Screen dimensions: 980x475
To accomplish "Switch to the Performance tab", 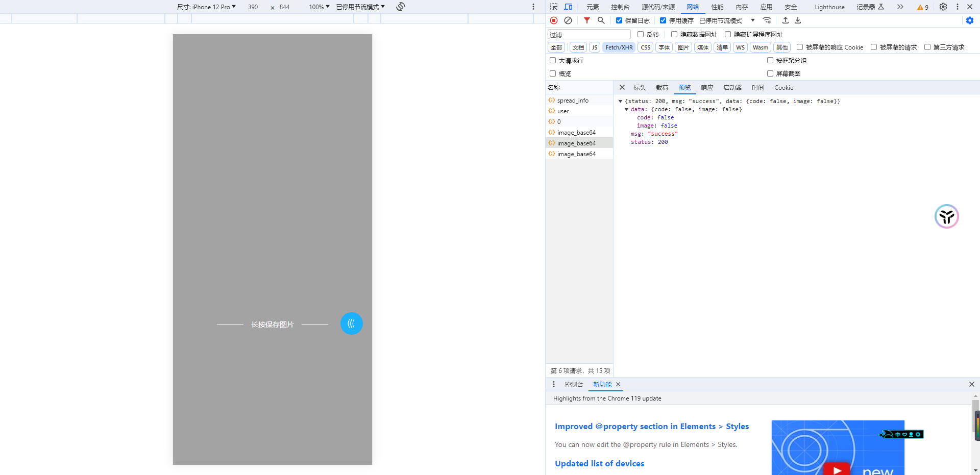I will [x=717, y=7].
